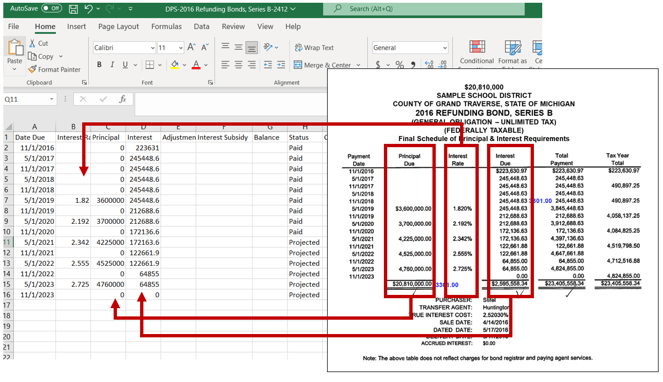The height and width of the screenshot is (382, 663).
Task: Click the Save disk icon
Action: click(73, 9)
